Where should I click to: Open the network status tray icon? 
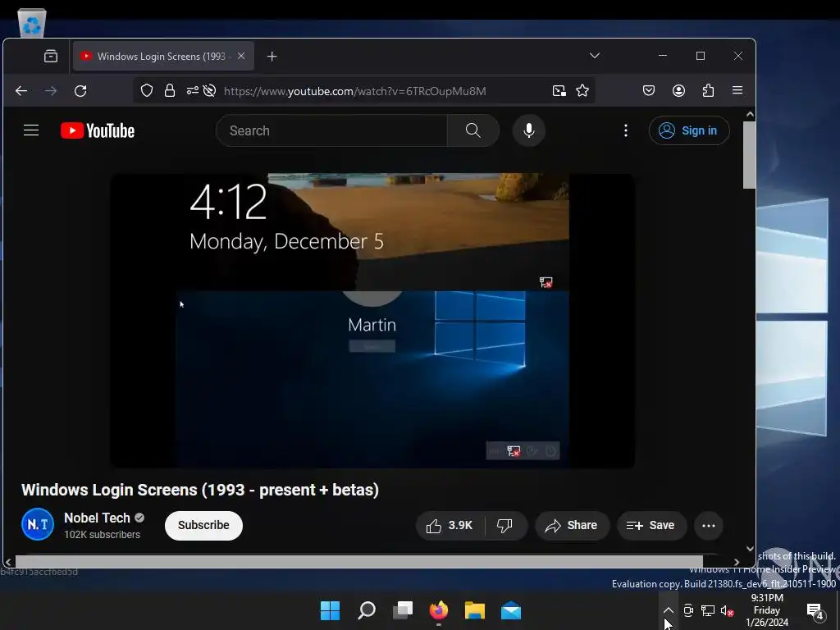tap(708, 610)
